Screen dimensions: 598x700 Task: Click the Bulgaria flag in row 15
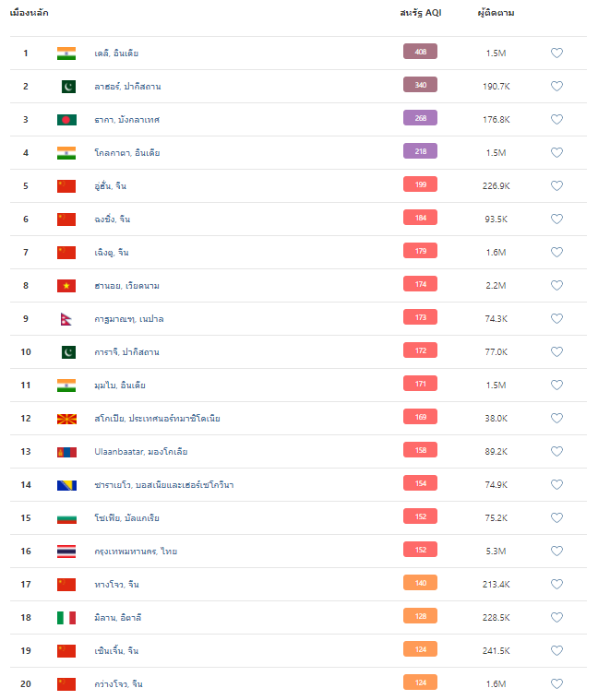[x=66, y=518]
